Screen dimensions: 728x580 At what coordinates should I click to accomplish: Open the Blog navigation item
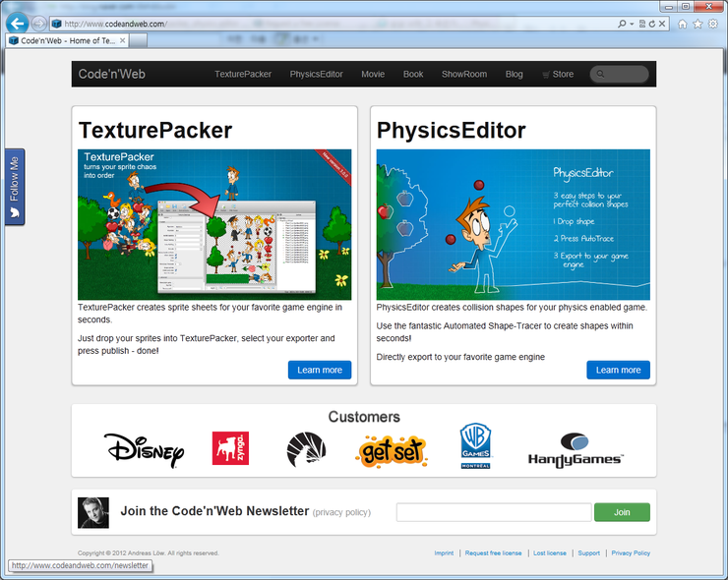(514, 74)
